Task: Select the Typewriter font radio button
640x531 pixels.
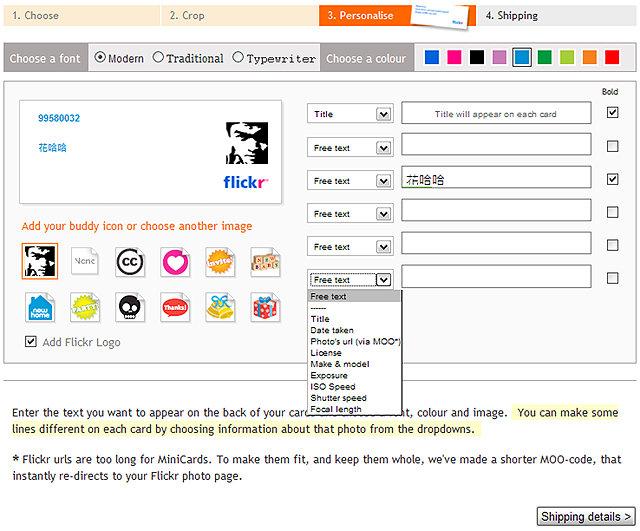Action: pos(238,57)
